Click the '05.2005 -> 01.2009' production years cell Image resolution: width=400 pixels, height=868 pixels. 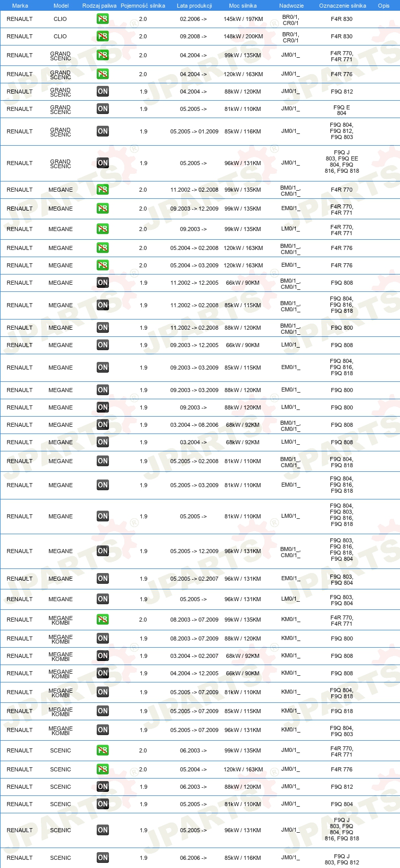coord(194,131)
